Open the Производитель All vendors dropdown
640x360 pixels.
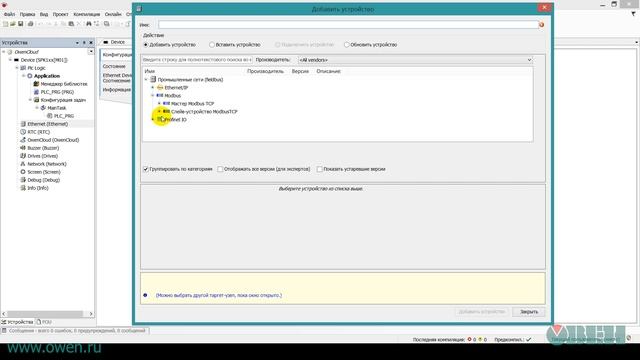tap(415, 60)
